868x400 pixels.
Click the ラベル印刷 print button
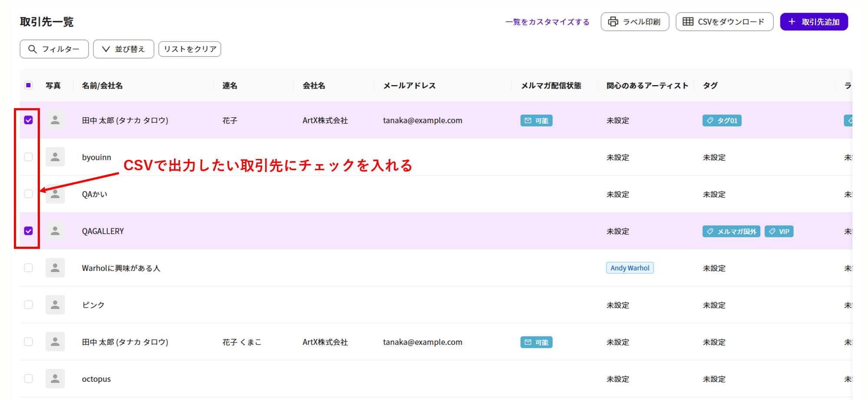pyautogui.click(x=635, y=22)
